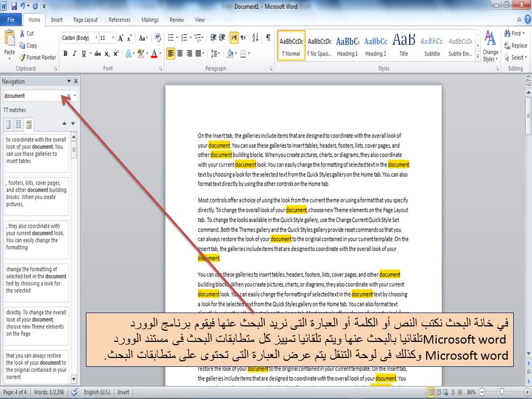
Task: Switch to the References tab
Action: 120,20
